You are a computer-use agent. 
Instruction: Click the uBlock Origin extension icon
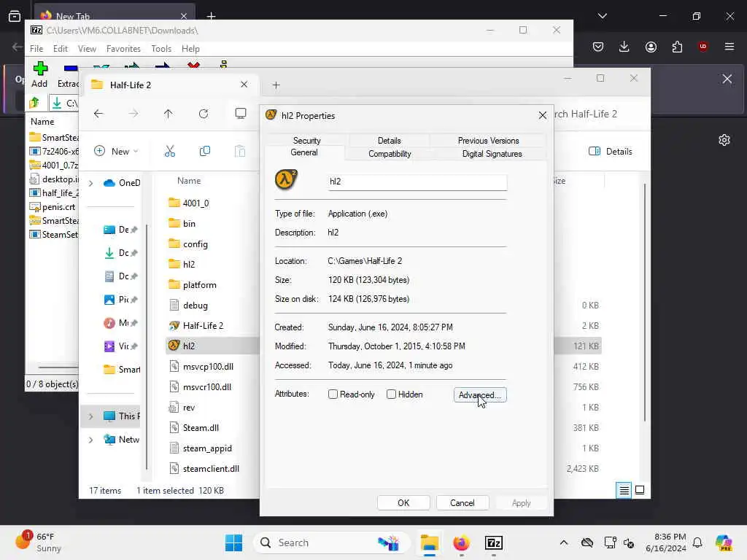(703, 46)
